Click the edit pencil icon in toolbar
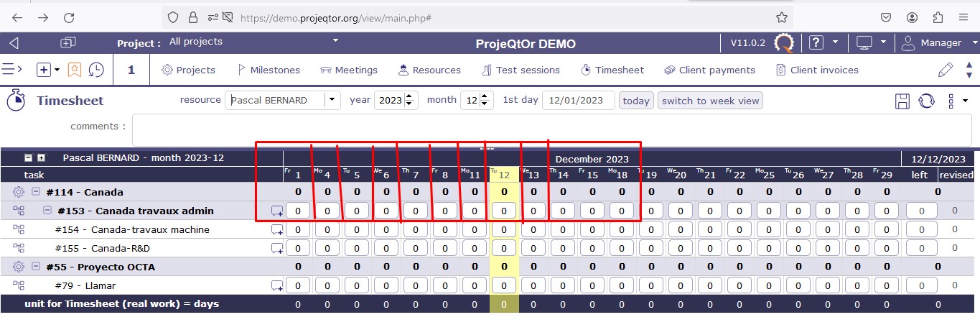Image resolution: width=980 pixels, height=330 pixels. (946, 70)
